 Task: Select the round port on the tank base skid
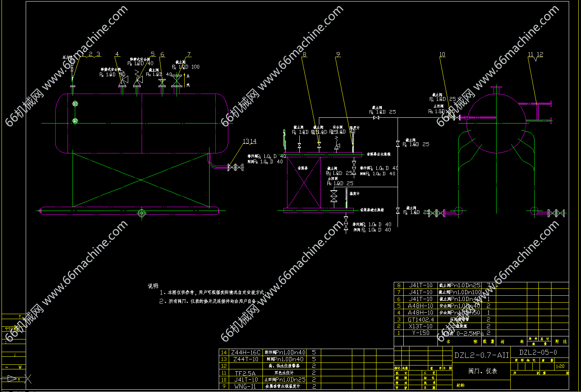142,213
